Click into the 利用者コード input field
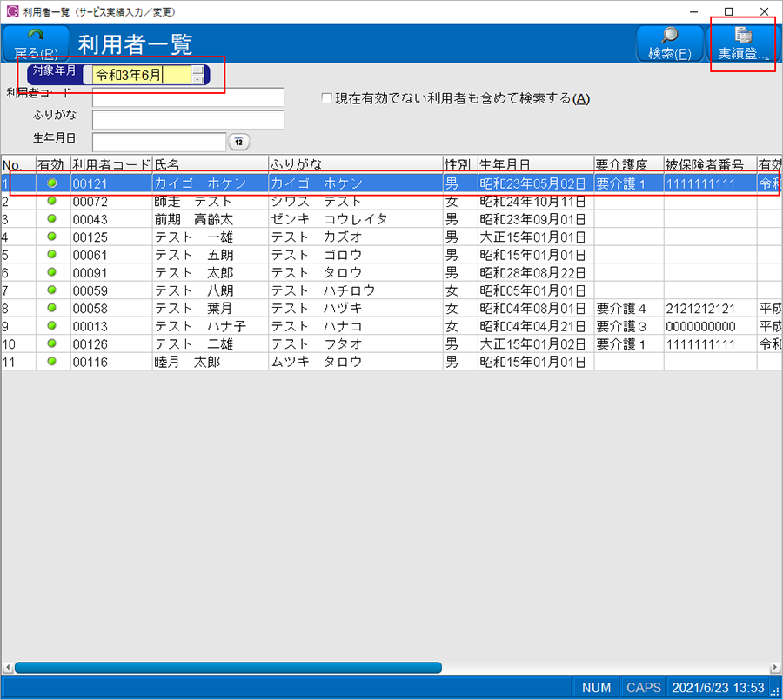The width and height of the screenshot is (783, 700). point(188,97)
